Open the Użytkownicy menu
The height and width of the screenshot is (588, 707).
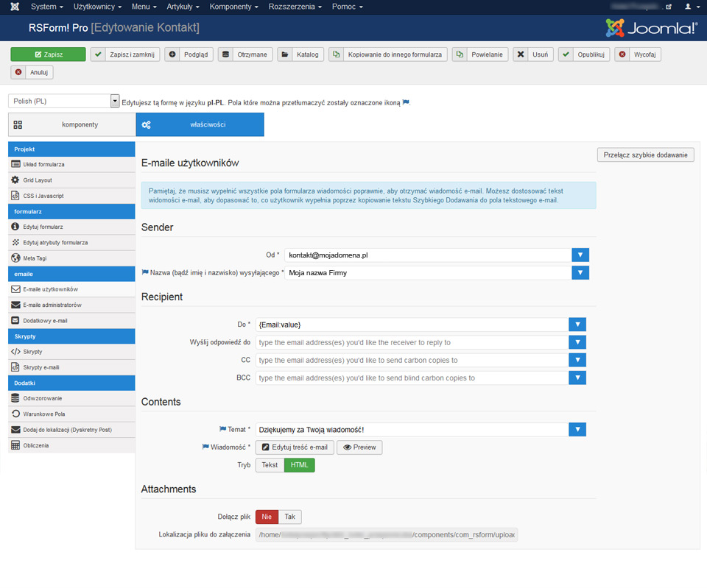97,7
